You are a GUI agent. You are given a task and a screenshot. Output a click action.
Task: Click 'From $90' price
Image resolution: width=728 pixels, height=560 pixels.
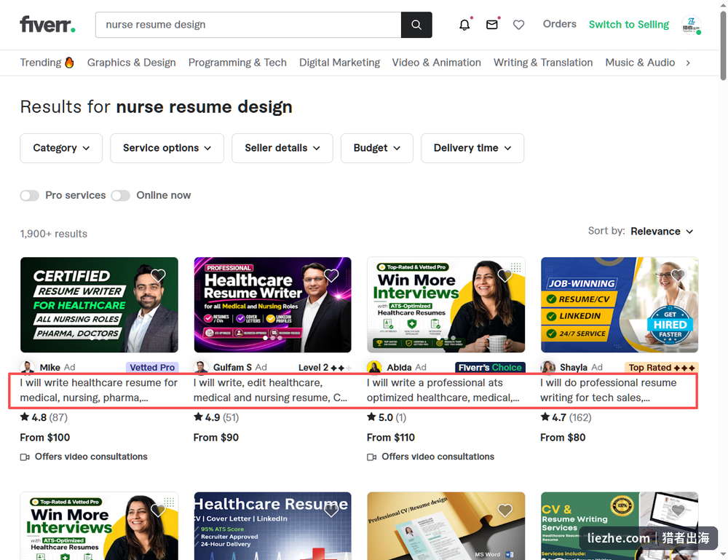(216, 438)
